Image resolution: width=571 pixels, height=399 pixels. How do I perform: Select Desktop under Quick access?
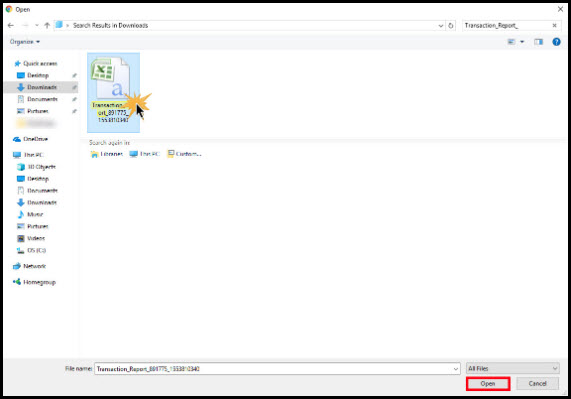[x=33, y=75]
